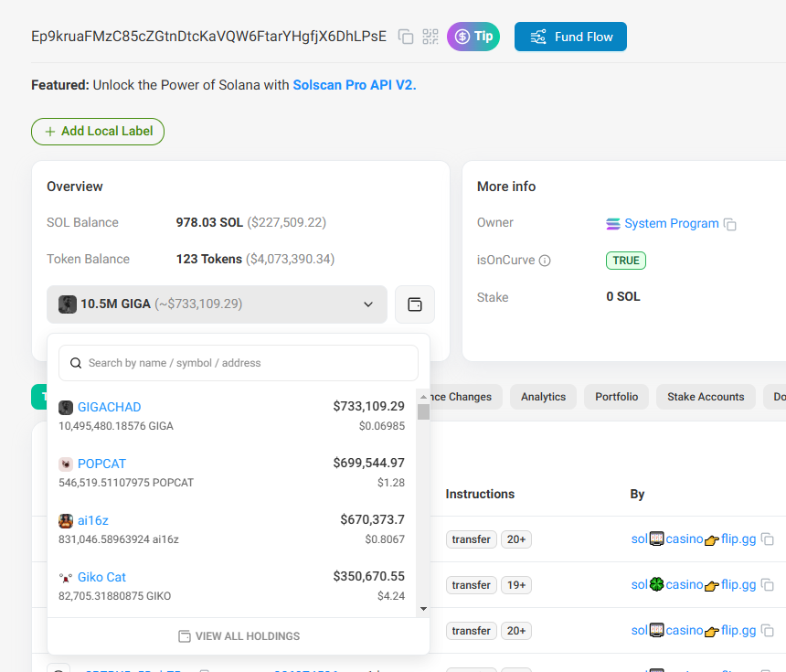Viewport: 786px width, 672px height.
Task: Click the 0 SOL stake value
Action: 623,297
